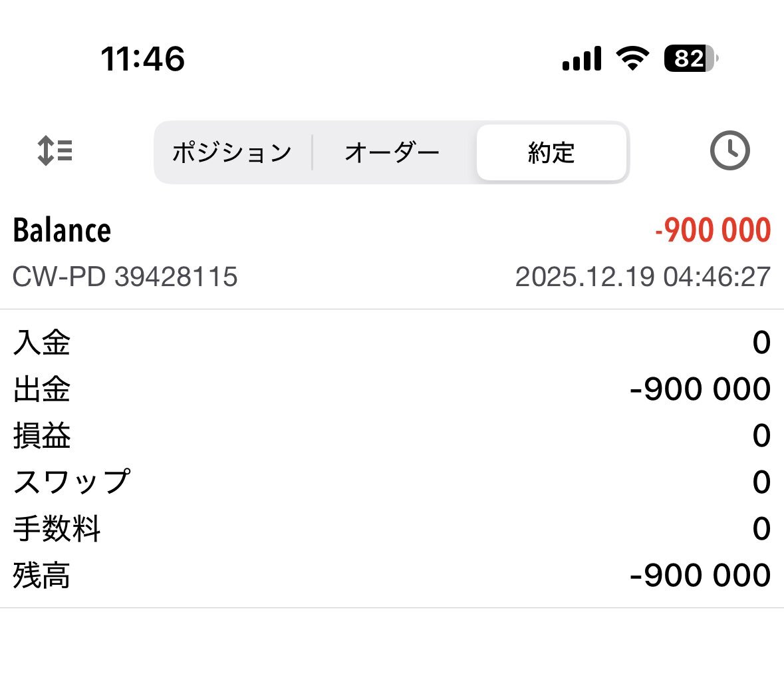The width and height of the screenshot is (784, 690).
Task: Switch to the ポジション tab
Action: click(232, 152)
